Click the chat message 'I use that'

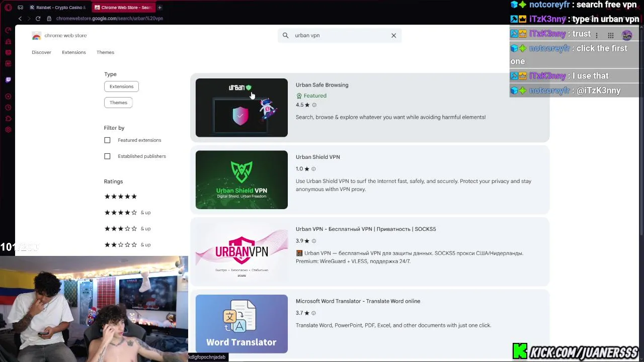(591, 76)
